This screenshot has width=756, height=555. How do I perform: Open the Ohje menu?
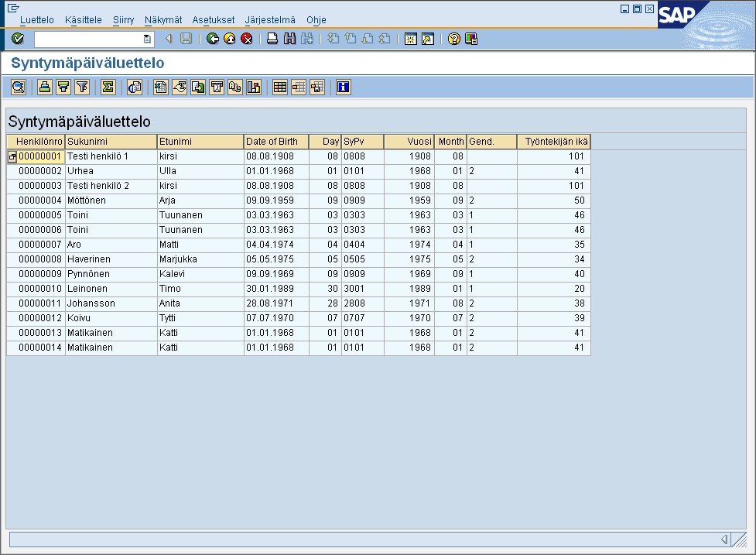316,20
